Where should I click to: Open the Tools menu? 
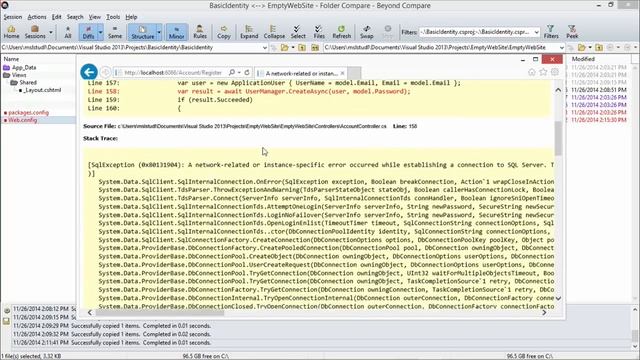click(113, 17)
